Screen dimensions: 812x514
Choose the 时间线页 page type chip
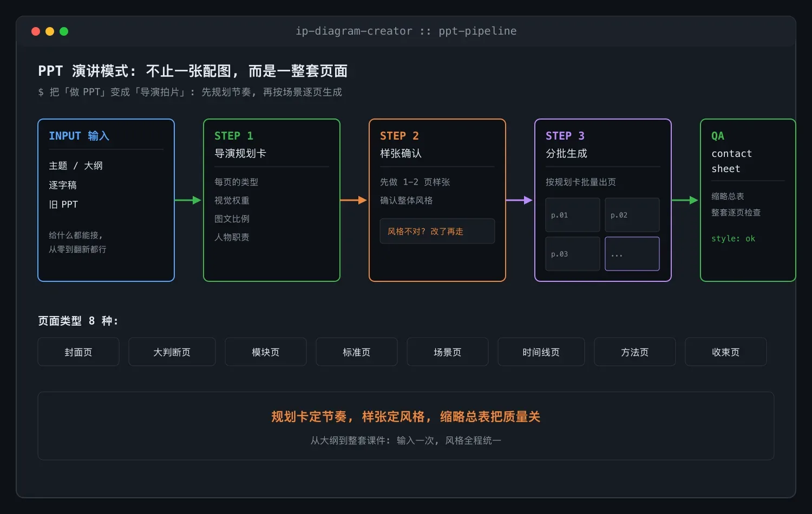(541, 352)
